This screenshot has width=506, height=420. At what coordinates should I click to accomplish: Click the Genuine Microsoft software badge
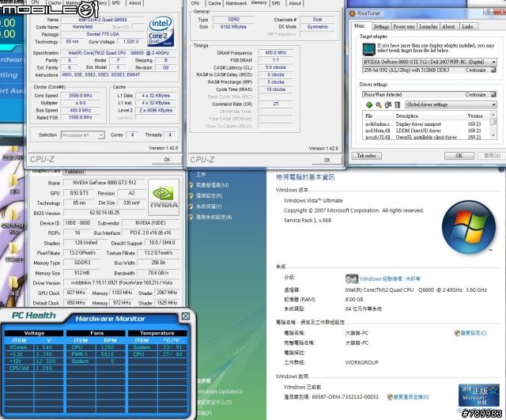[x=479, y=395]
